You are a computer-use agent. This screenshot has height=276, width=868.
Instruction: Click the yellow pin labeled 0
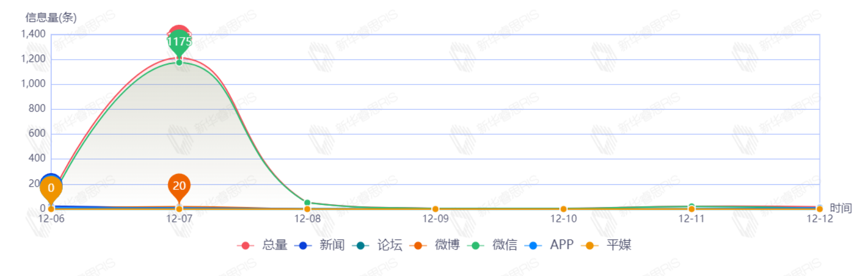pyautogui.click(x=51, y=189)
